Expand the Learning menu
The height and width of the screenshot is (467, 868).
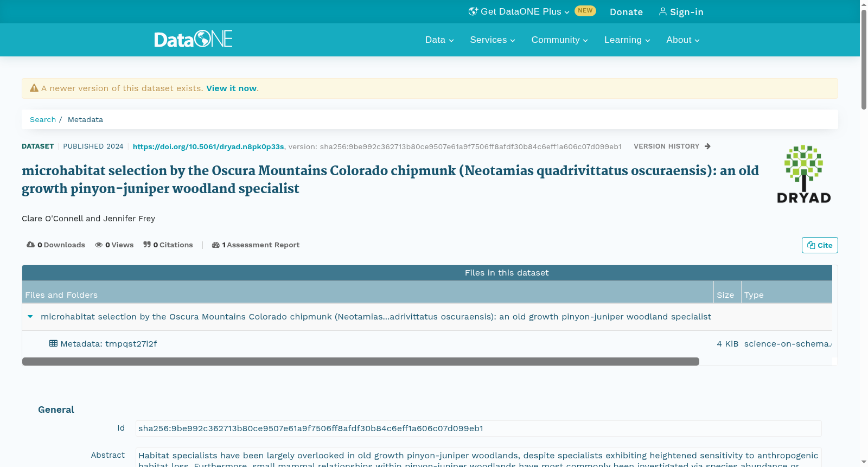click(x=627, y=40)
